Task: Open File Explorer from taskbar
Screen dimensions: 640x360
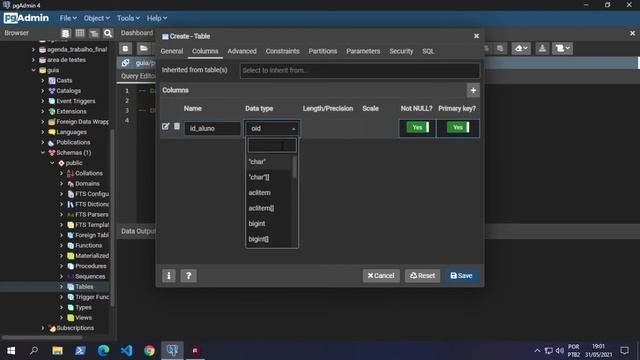Action: pos(57,351)
